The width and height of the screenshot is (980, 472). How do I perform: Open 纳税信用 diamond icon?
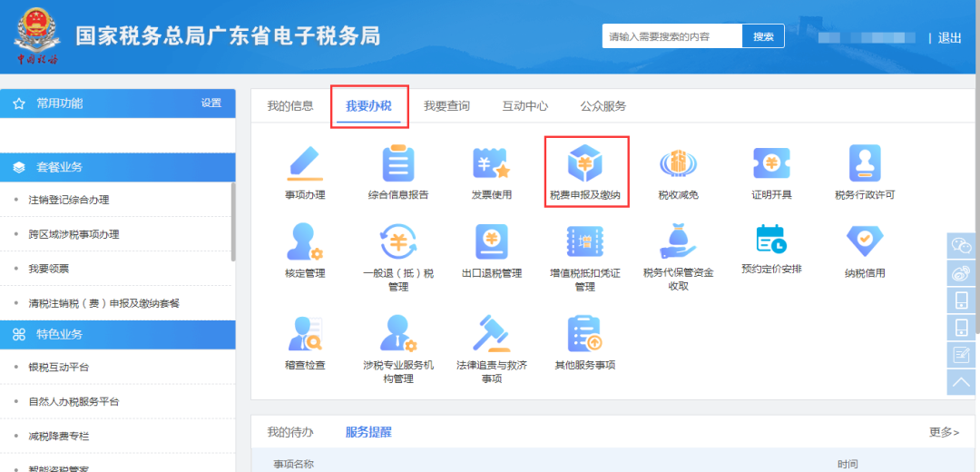pyautogui.click(x=865, y=241)
